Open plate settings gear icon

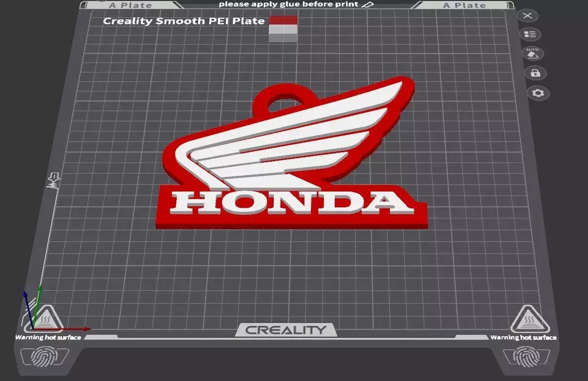(538, 93)
